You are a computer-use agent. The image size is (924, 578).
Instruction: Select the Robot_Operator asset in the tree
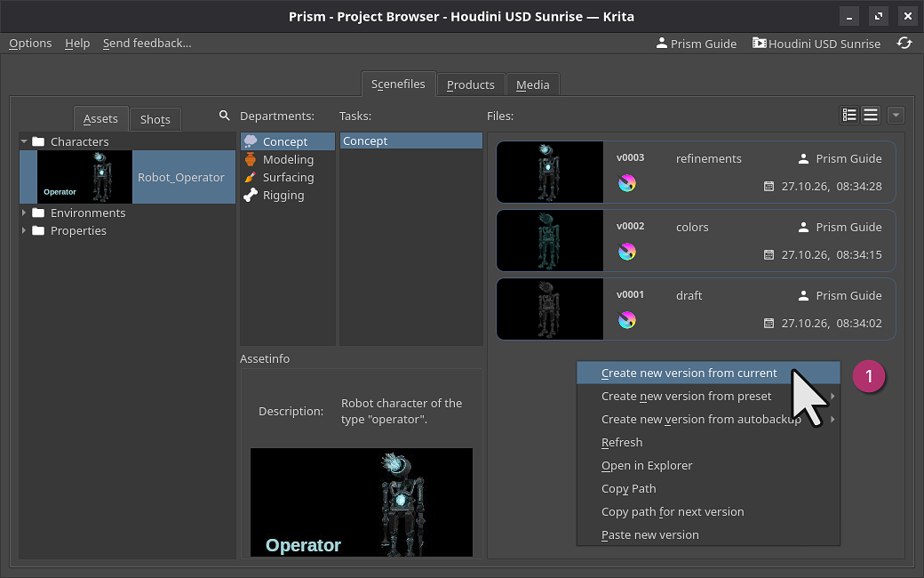(127, 177)
